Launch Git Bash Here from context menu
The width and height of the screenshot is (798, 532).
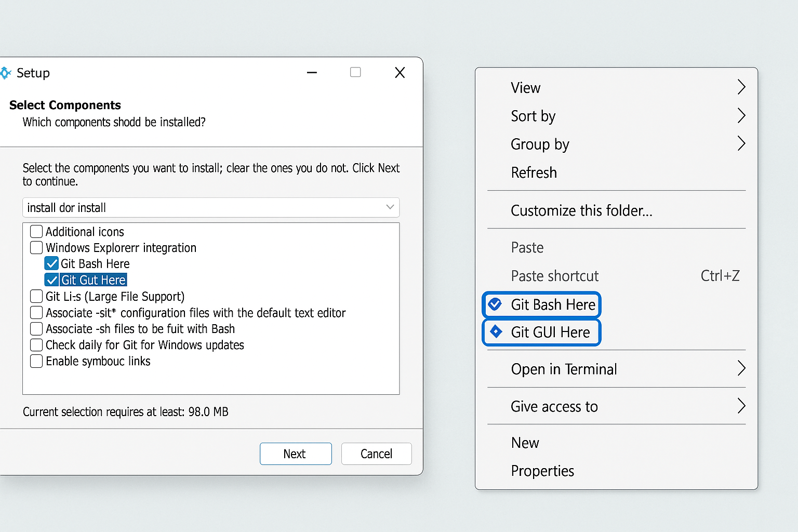[x=541, y=304]
